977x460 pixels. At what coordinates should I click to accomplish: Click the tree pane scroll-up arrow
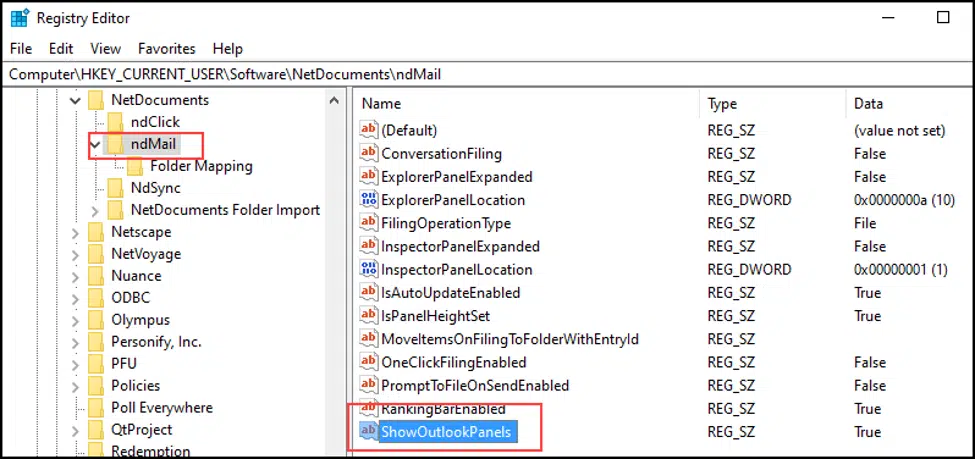(x=334, y=100)
